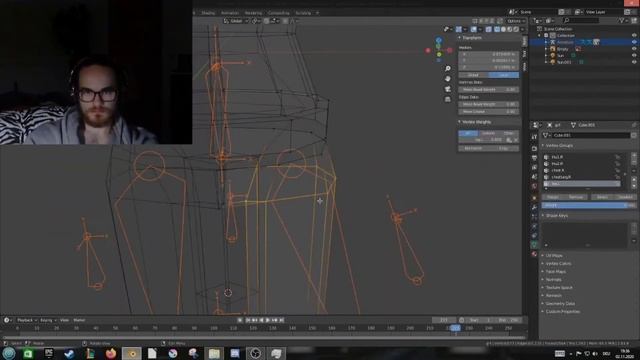The width and height of the screenshot is (640, 360).
Task: Click the hand pan viewport icon
Action: coord(448,78)
